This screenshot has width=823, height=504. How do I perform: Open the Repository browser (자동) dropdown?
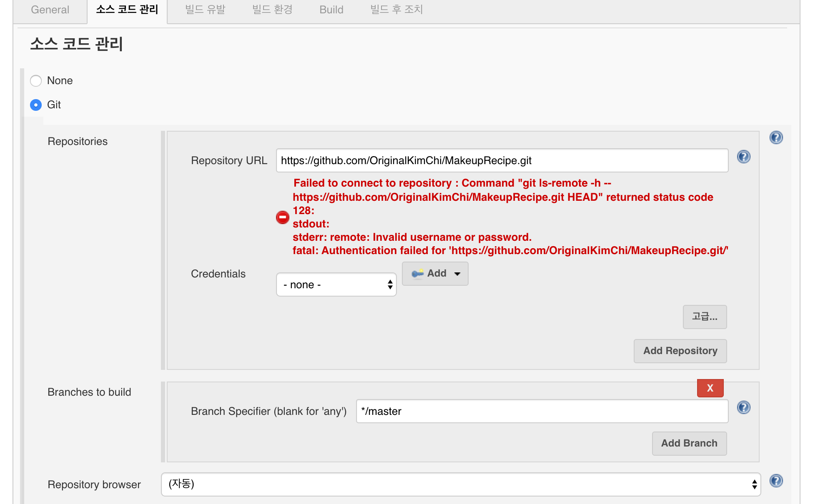461,484
